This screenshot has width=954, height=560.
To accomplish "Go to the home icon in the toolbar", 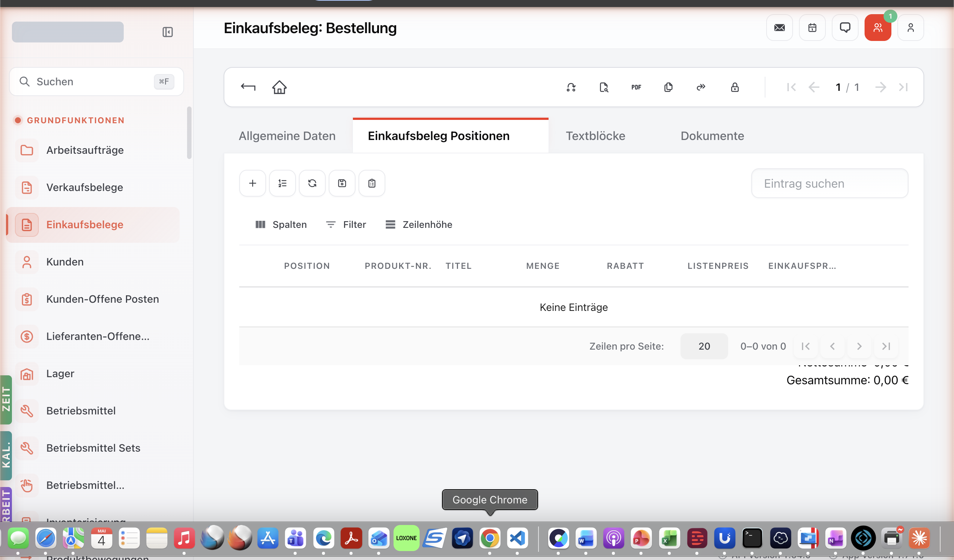I will pyautogui.click(x=279, y=87).
